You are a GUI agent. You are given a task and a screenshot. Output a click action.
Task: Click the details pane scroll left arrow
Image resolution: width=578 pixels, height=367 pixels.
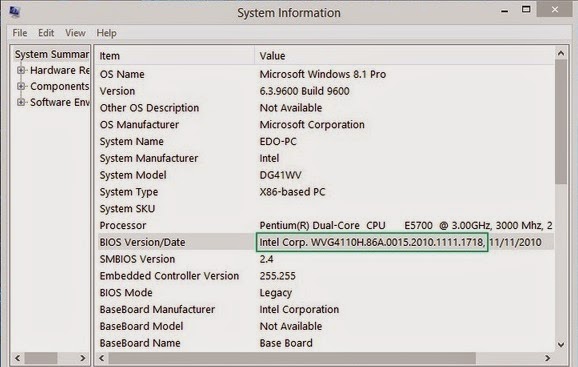click(102, 358)
